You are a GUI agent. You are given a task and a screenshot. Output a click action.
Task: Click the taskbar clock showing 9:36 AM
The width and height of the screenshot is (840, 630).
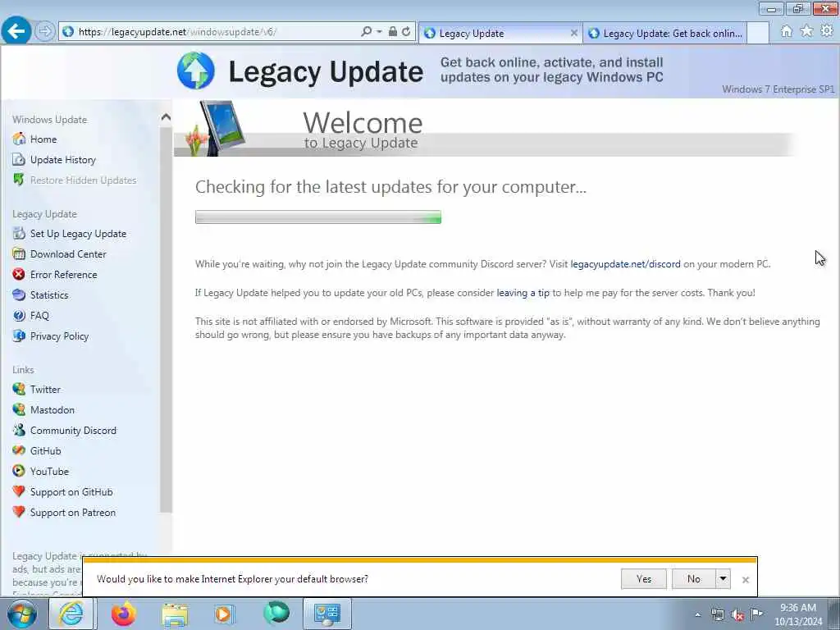tap(797, 614)
